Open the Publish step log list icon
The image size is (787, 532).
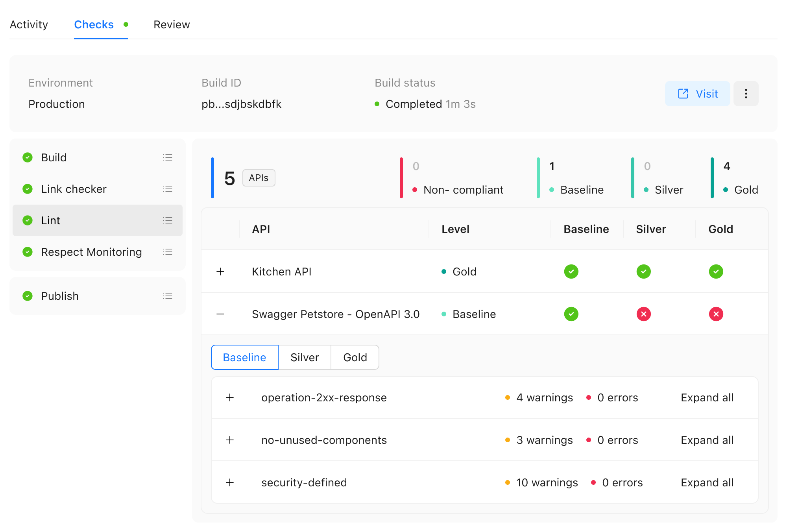click(x=168, y=296)
